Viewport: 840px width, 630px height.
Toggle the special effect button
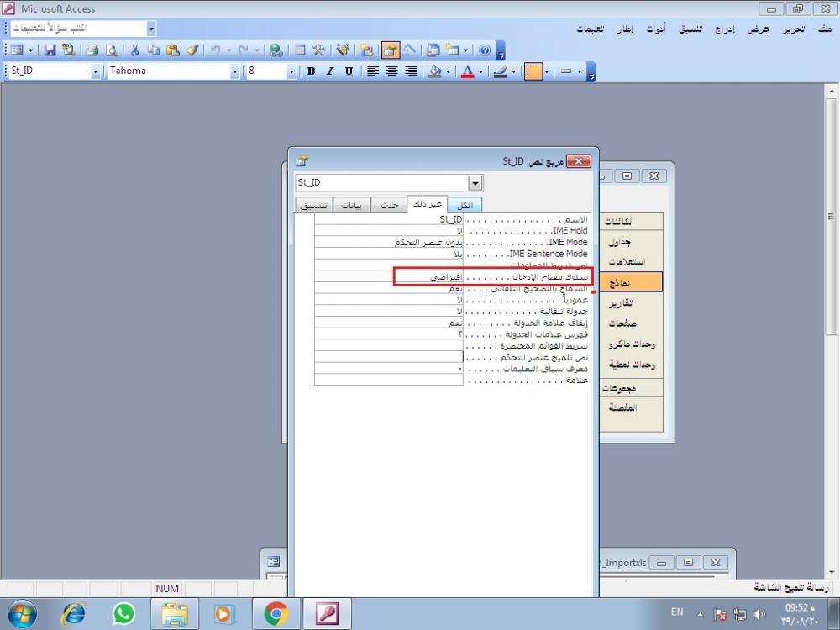(533, 71)
